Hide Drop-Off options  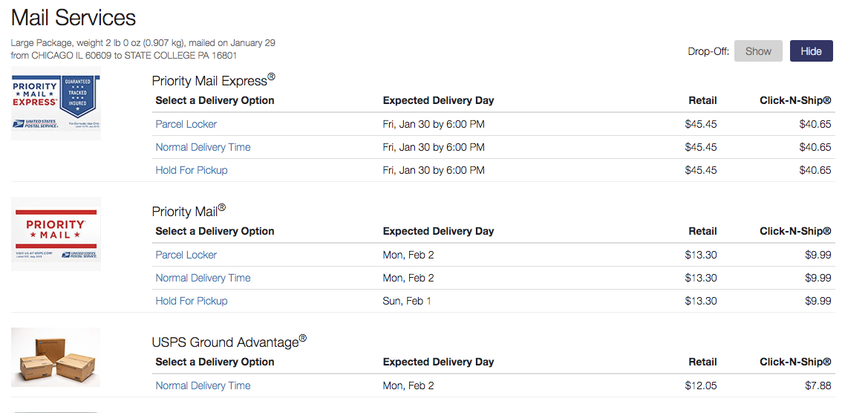[x=811, y=51]
